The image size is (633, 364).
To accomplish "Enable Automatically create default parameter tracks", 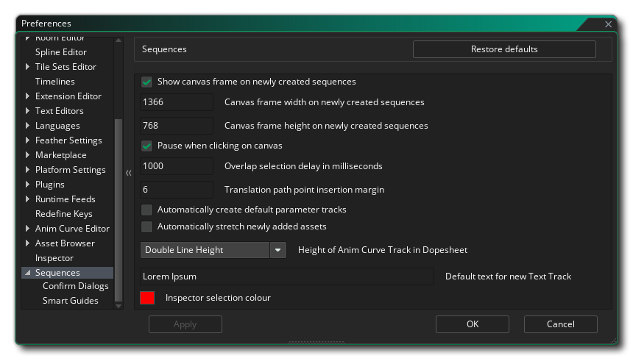I will click(147, 210).
